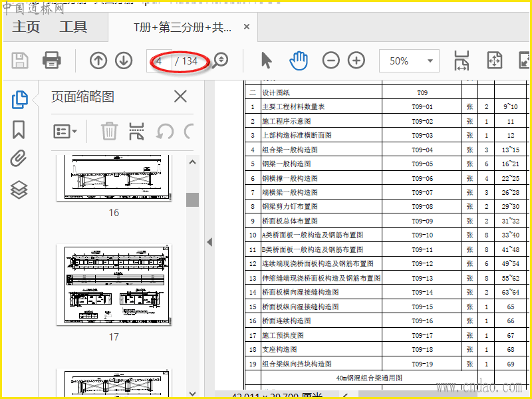Collapse navigation pane with left triangle

pos(209,242)
